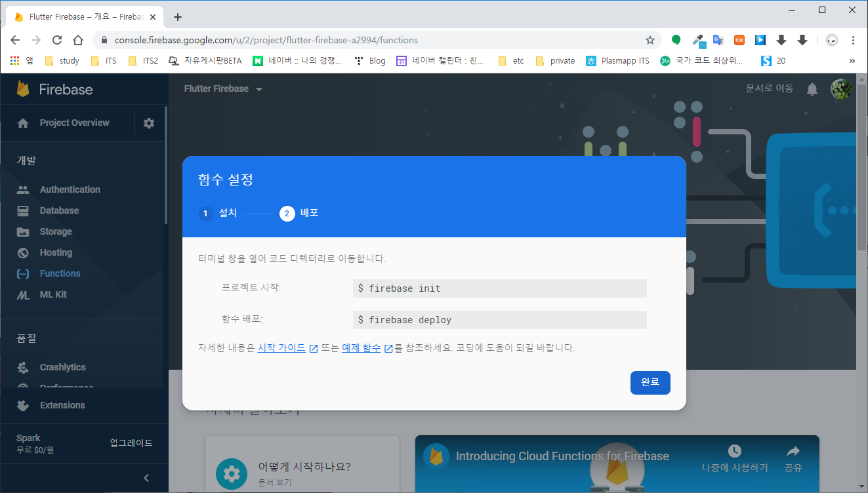Open the Project Overview home icon
Viewport: 868px width, 493px height.
pyautogui.click(x=23, y=123)
